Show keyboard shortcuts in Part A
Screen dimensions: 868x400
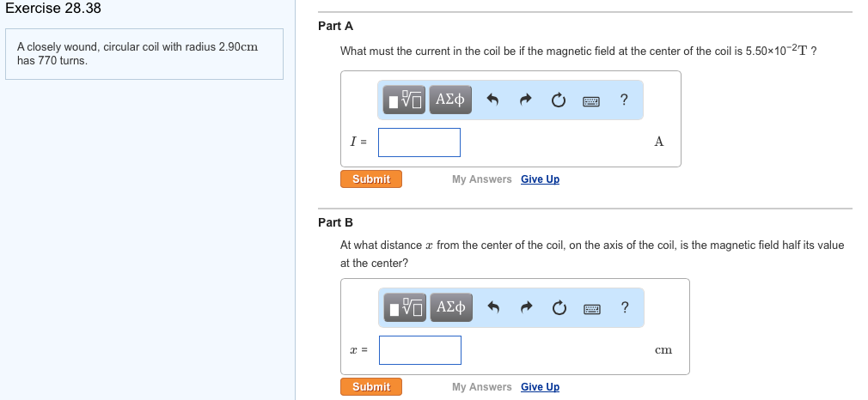coord(590,101)
